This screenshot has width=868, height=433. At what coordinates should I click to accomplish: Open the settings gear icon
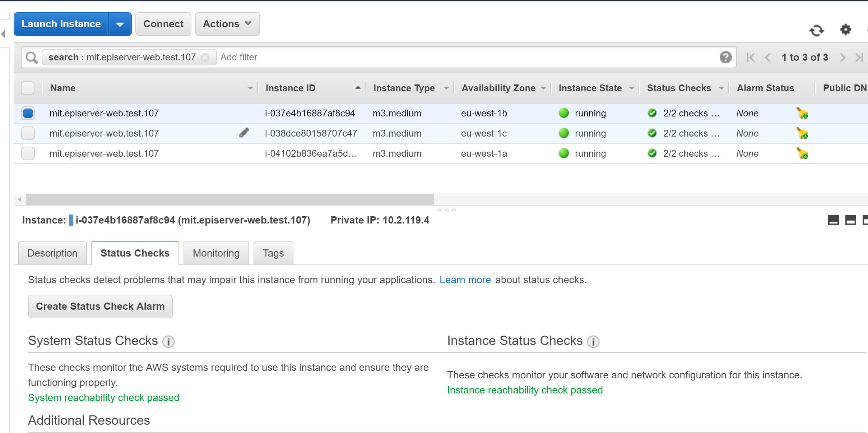pyautogui.click(x=845, y=29)
